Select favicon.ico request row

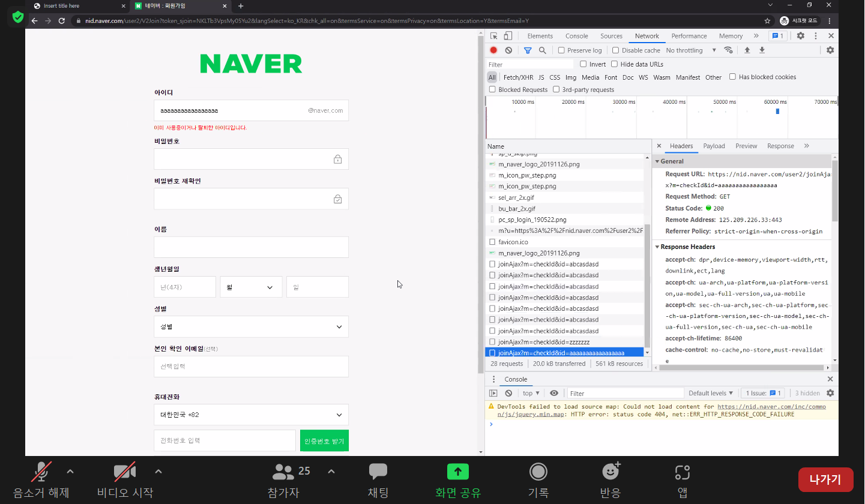564,242
